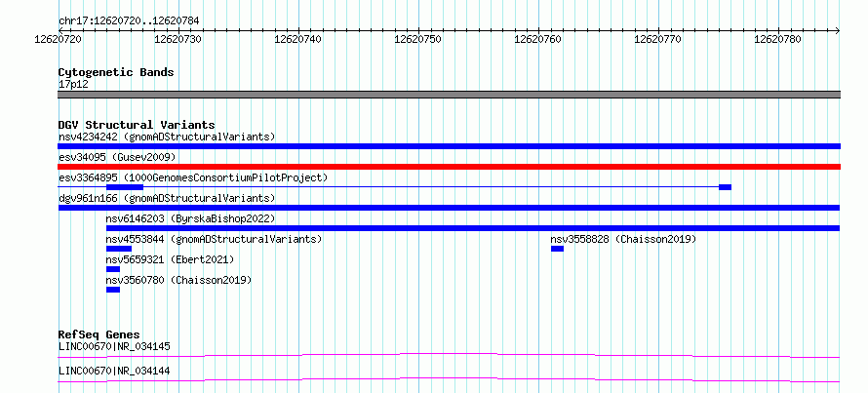Viewport: 868px width, 393px height.
Task: Click the LINC00670|NR_034144 gene label
Action: pyautogui.click(x=114, y=371)
